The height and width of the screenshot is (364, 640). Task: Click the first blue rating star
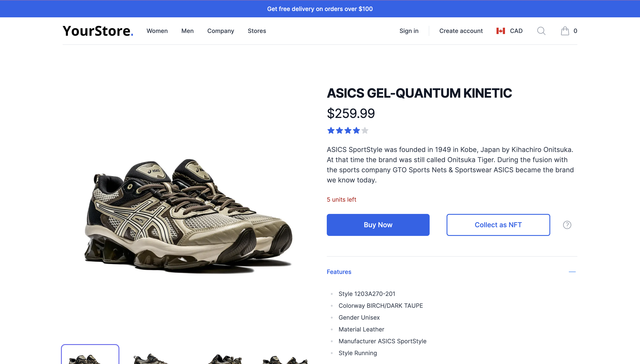[x=331, y=130]
